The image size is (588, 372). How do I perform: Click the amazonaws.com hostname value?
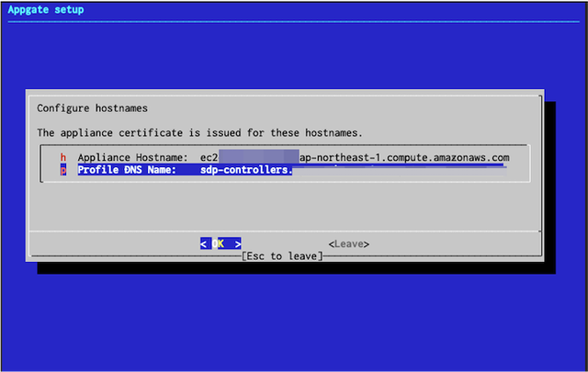355,157
